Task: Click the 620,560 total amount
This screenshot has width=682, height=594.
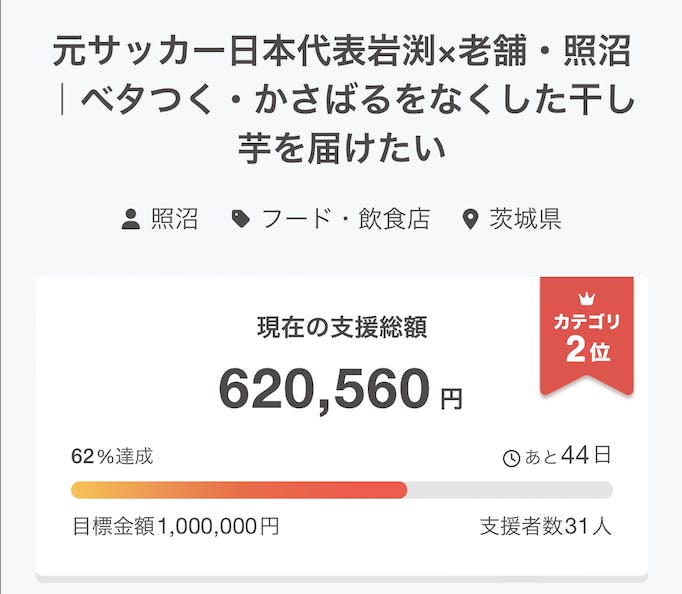Action: pos(324,390)
